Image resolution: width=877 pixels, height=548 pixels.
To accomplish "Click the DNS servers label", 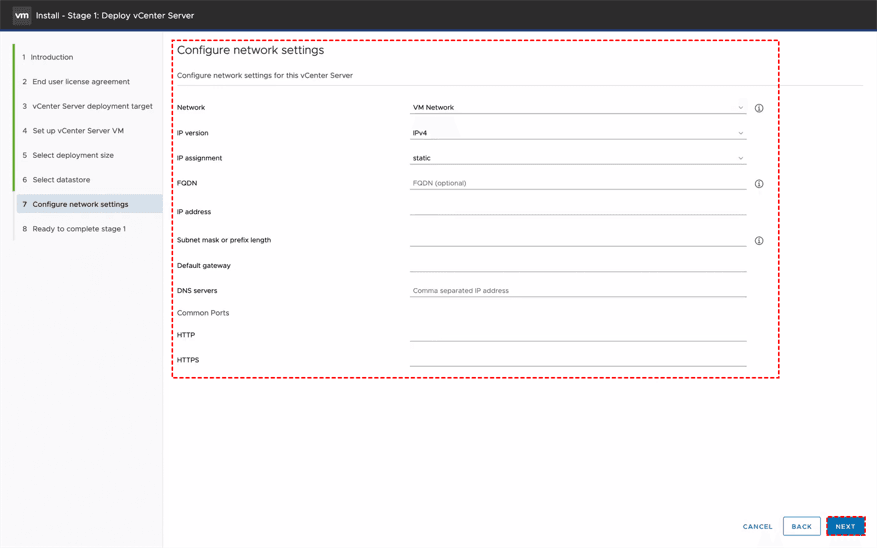I will click(x=197, y=291).
